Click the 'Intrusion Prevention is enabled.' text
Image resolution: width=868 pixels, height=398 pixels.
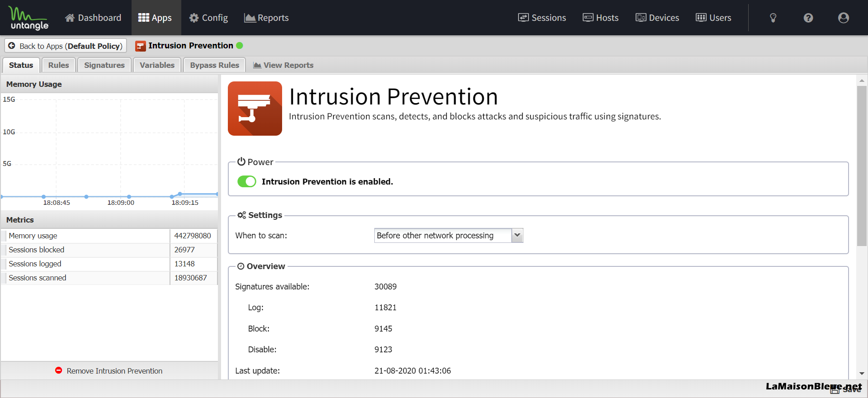point(327,181)
